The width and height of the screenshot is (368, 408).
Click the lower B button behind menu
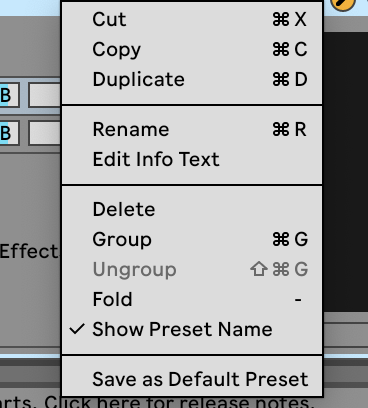pos(9,133)
